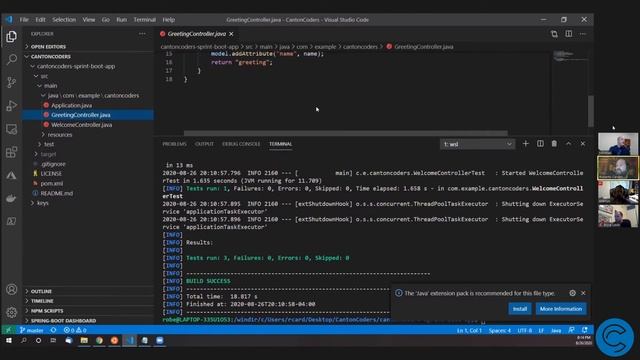Open the Explorer view in activity bar
The image size is (640, 360).
11,37
